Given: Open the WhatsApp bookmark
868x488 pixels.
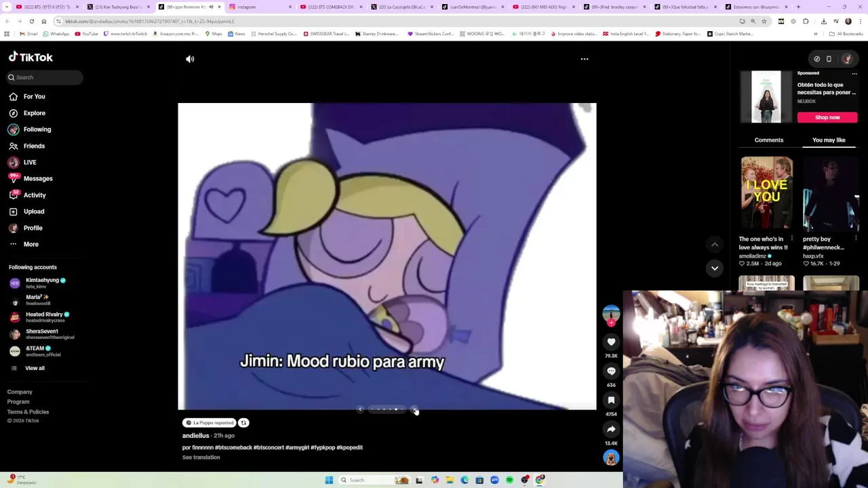Looking at the screenshot, I should (x=56, y=34).
